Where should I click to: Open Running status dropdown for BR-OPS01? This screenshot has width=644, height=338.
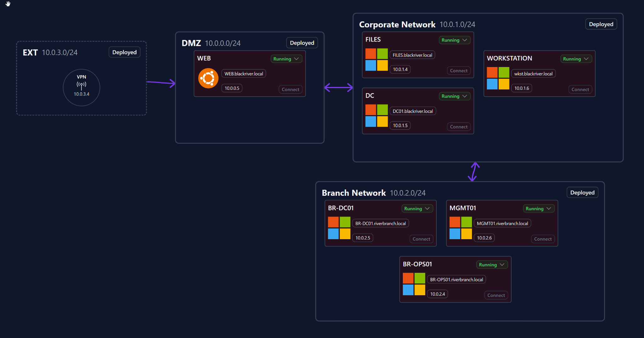point(492,265)
